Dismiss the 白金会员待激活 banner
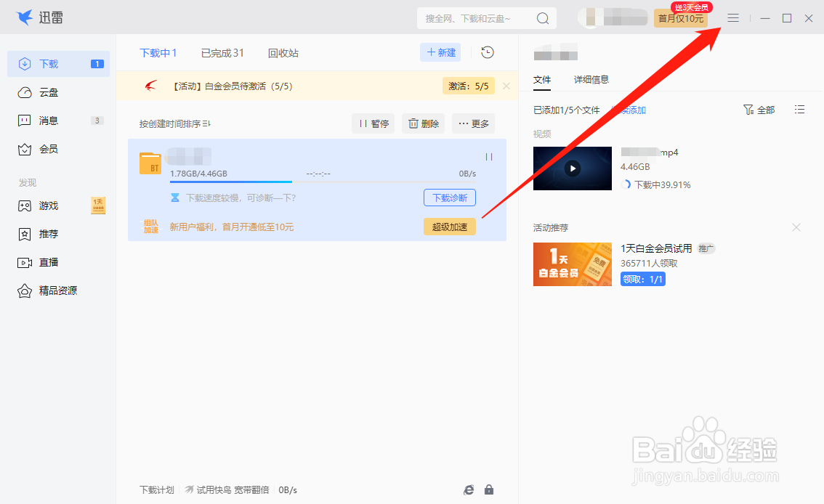The image size is (824, 504). pyautogui.click(x=506, y=86)
